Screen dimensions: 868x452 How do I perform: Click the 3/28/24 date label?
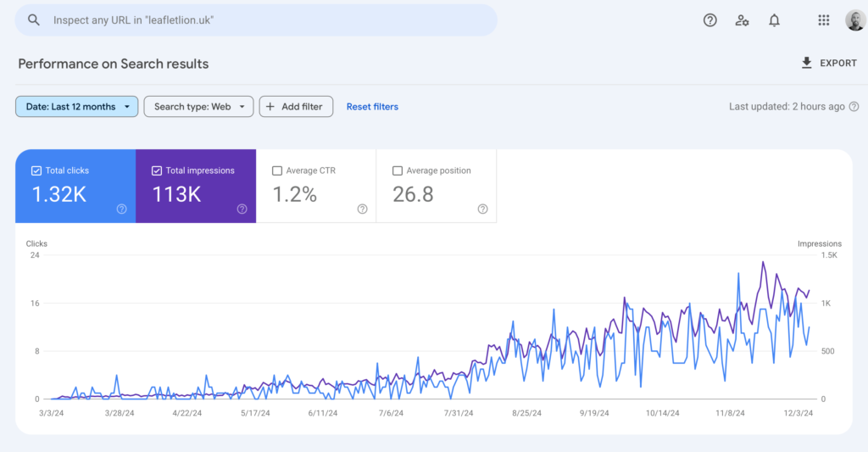(x=119, y=413)
